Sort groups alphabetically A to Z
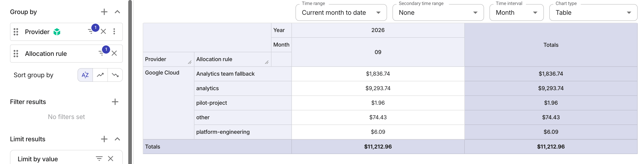This screenshot has width=644, height=164. [85, 75]
